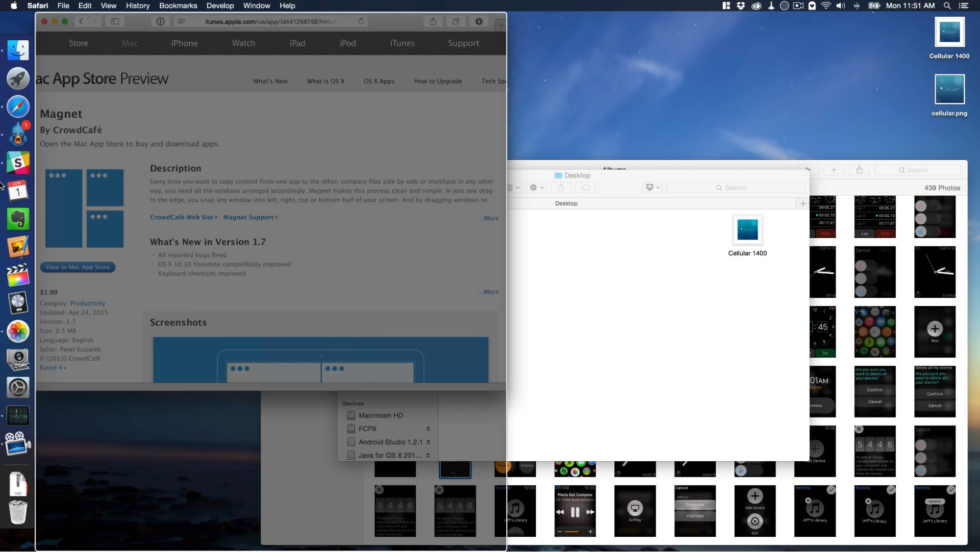Screen dimensions: 980x552
Task: Reload the iTunes preview page
Action: (x=361, y=22)
